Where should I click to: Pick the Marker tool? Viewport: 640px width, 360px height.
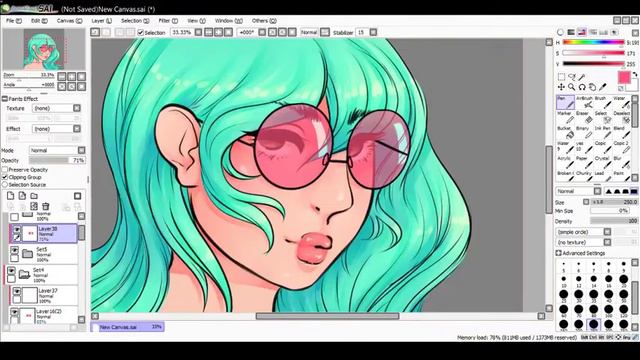[x=565, y=117]
